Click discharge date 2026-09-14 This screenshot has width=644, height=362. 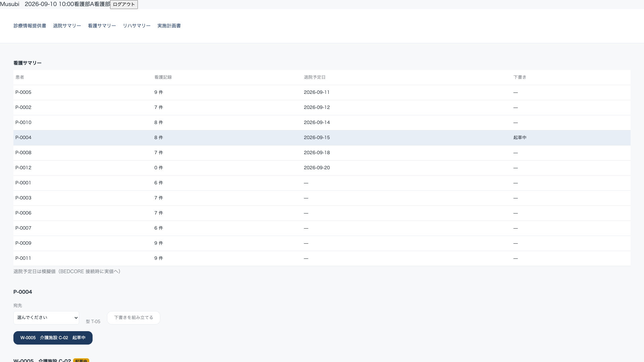pyautogui.click(x=317, y=123)
